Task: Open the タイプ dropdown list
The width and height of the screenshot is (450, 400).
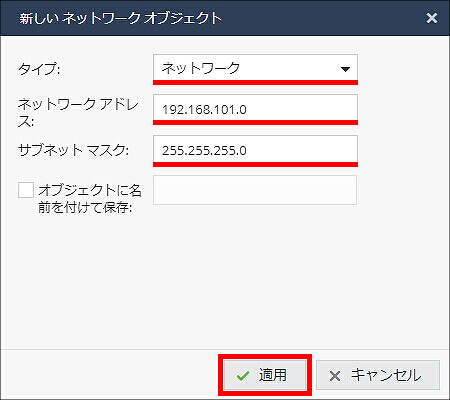Action: pos(255,68)
